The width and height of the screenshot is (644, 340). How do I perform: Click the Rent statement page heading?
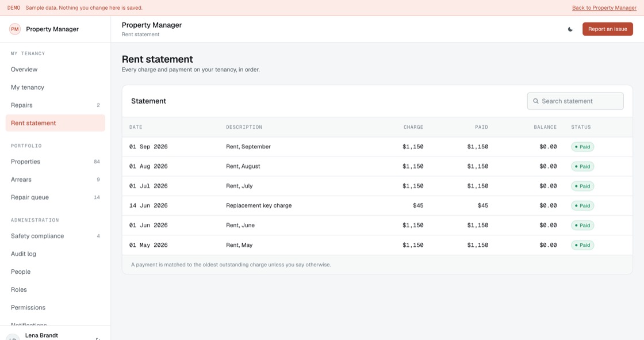tap(158, 59)
